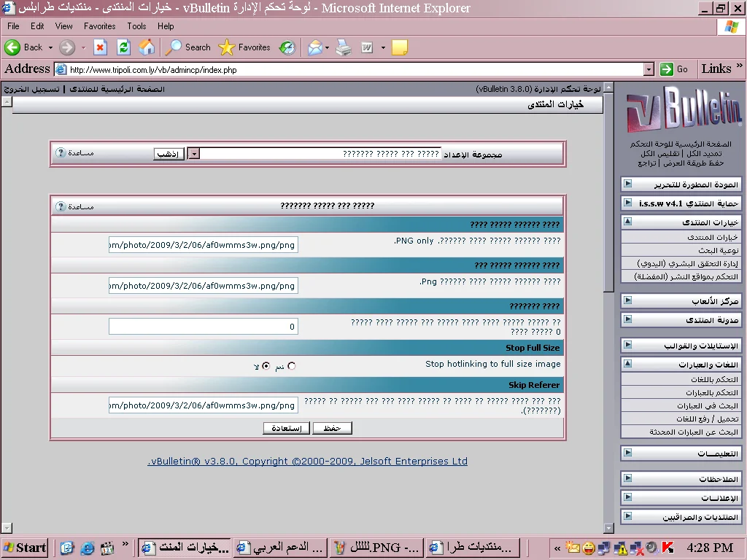
Task: Open the Favorites menu
Action: coord(99,26)
